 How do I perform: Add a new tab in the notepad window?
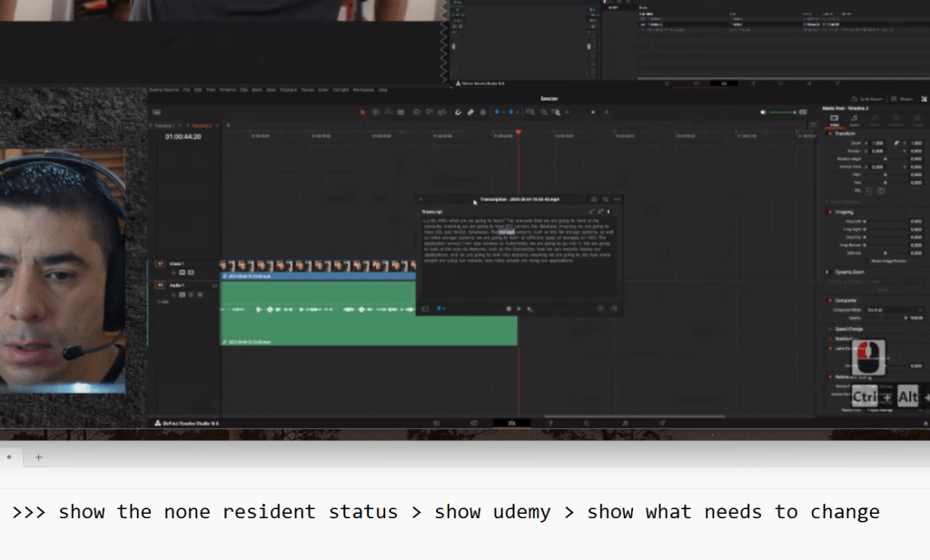coord(38,457)
